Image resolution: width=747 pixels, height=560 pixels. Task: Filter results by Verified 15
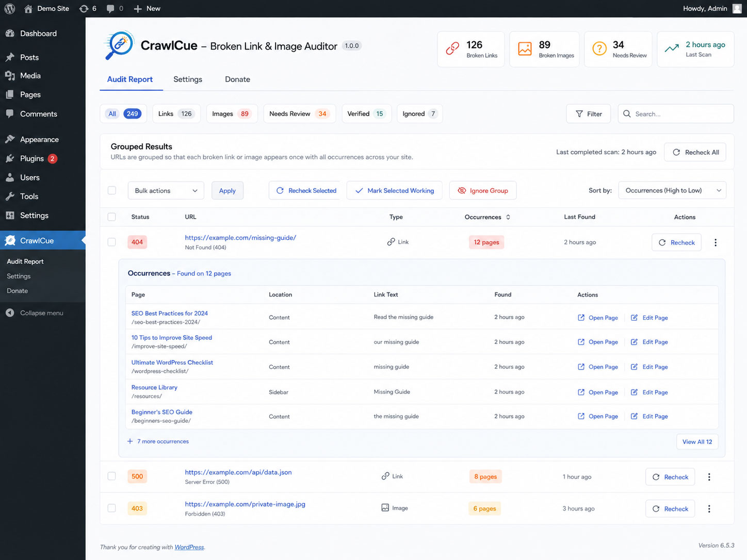[x=367, y=114]
